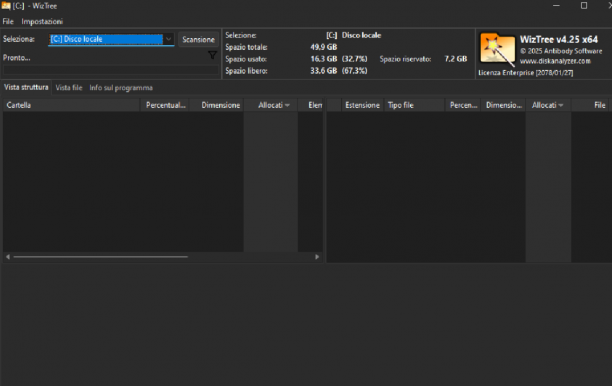This screenshot has height=386, width=612.
Task: Click the WizTree title bar app icon
Action: coord(5,6)
